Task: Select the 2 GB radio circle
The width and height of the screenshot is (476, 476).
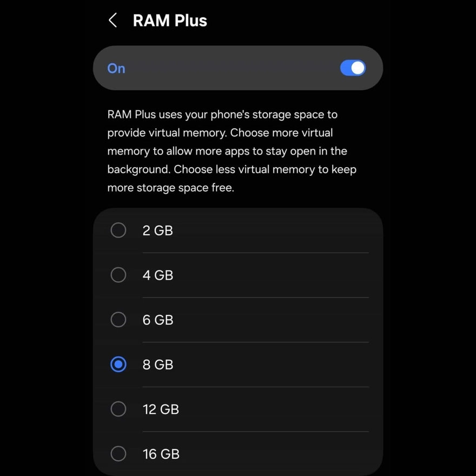Action: 118,230
